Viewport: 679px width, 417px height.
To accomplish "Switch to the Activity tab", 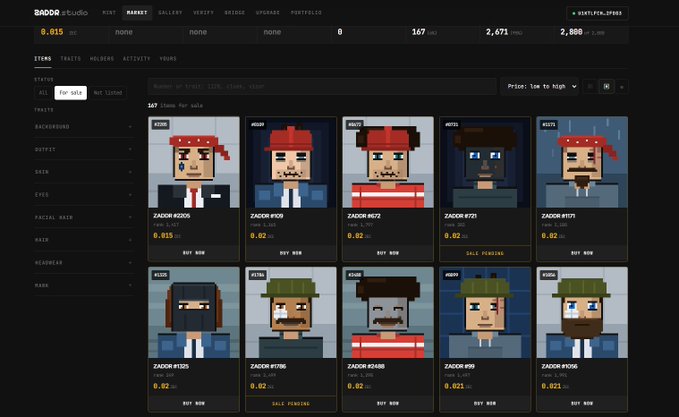I will pyautogui.click(x=136, y=58).
